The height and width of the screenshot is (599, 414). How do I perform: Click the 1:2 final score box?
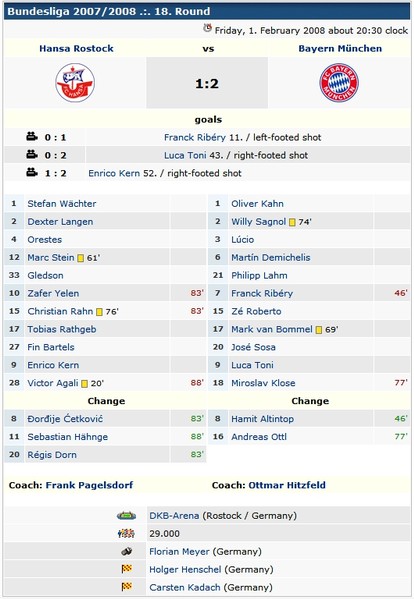(207, 83)
